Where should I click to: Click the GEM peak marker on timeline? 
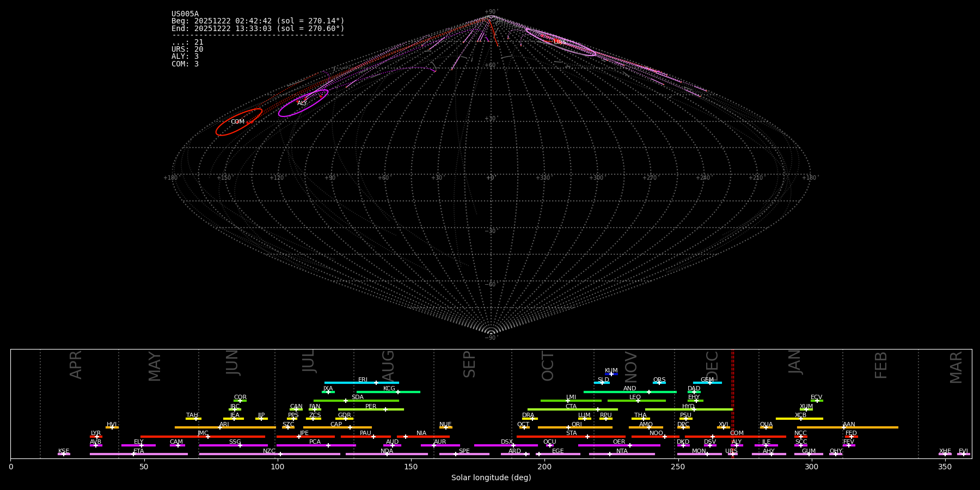click(x=709, y=383)
